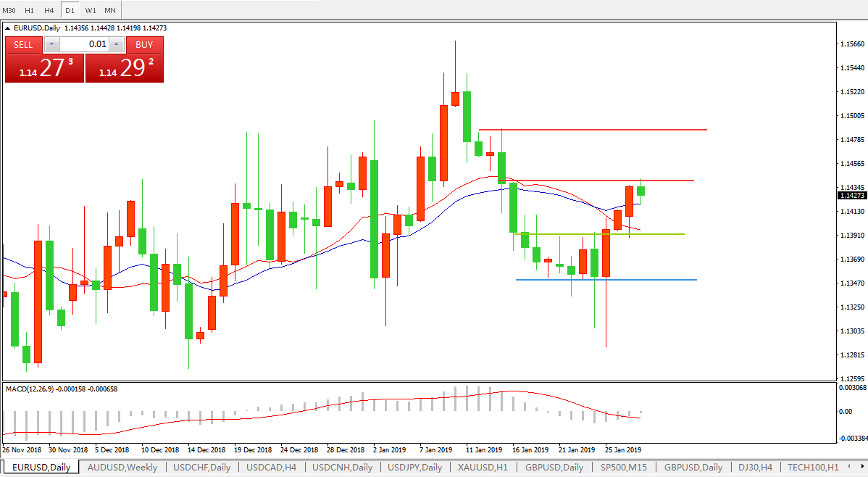Click the 0.01 lot size field
Viewport: 868px width, 477px height.
click(84, 44)
